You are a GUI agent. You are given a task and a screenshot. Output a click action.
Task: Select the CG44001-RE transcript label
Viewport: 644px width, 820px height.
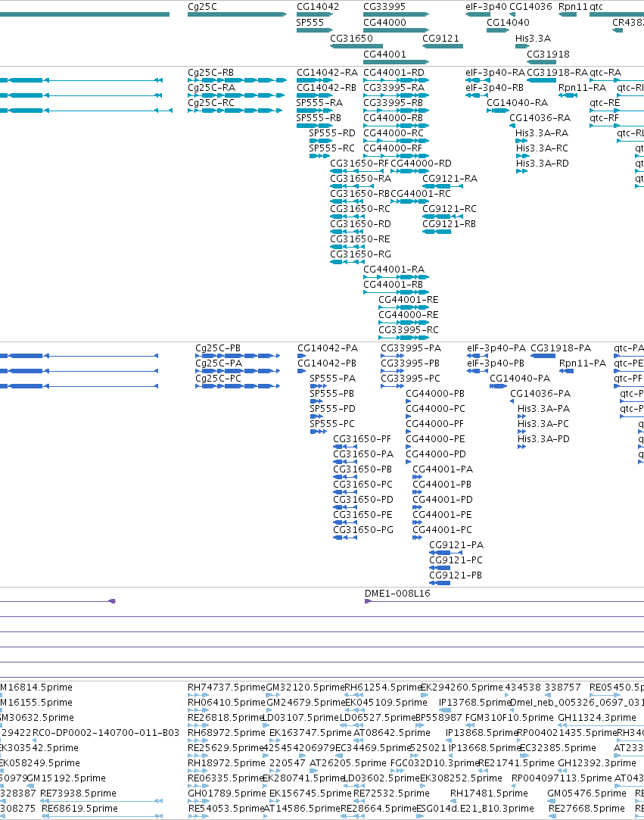point(408,300)
